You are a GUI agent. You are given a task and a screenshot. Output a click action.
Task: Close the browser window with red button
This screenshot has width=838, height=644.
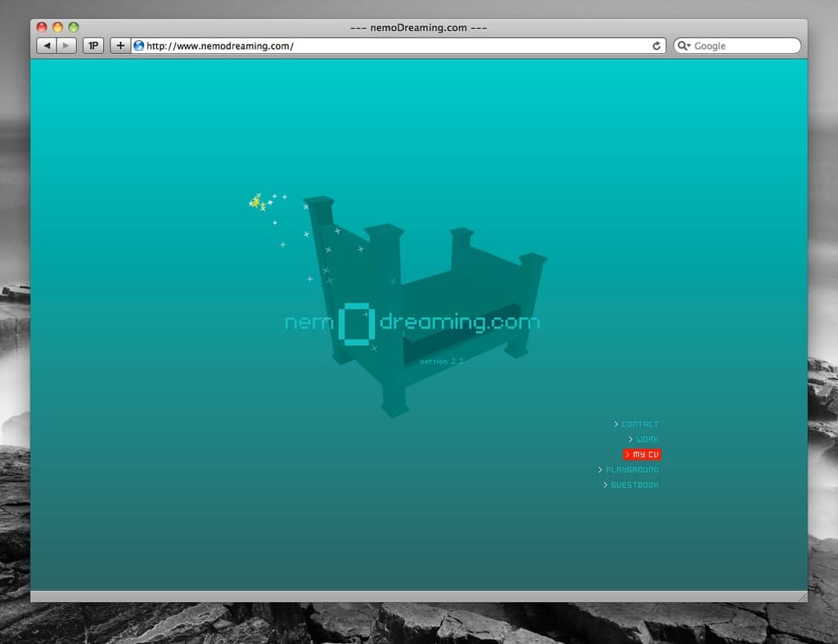click(x=42, y=27)
